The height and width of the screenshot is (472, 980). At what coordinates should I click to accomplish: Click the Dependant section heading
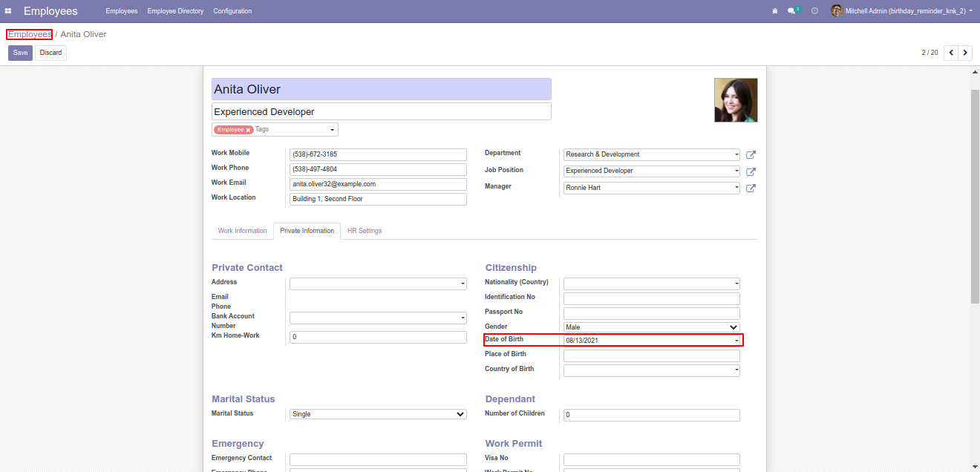510,399
